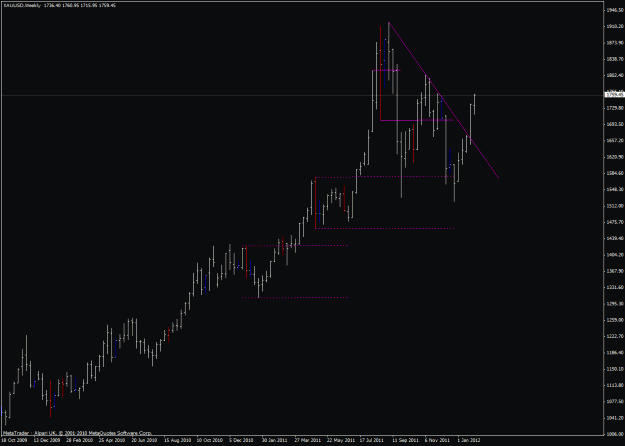
Task: Select the purple descending trendline
Action: tap(443, 100)
